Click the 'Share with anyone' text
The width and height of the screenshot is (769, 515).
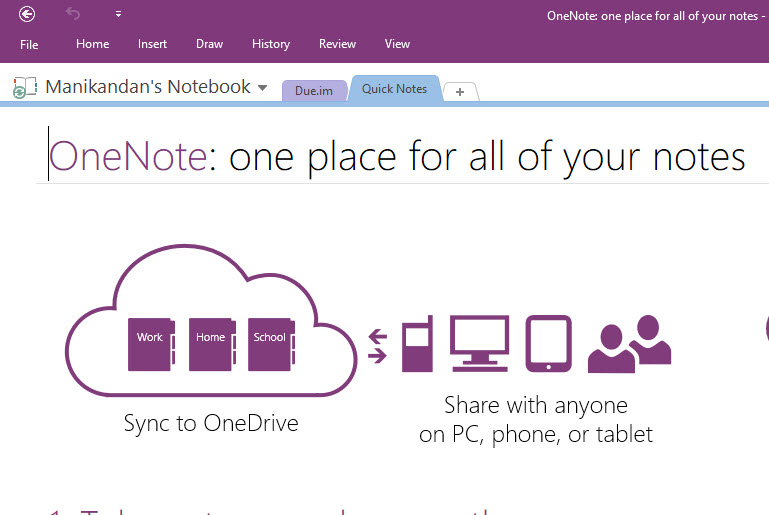[536, 406]
